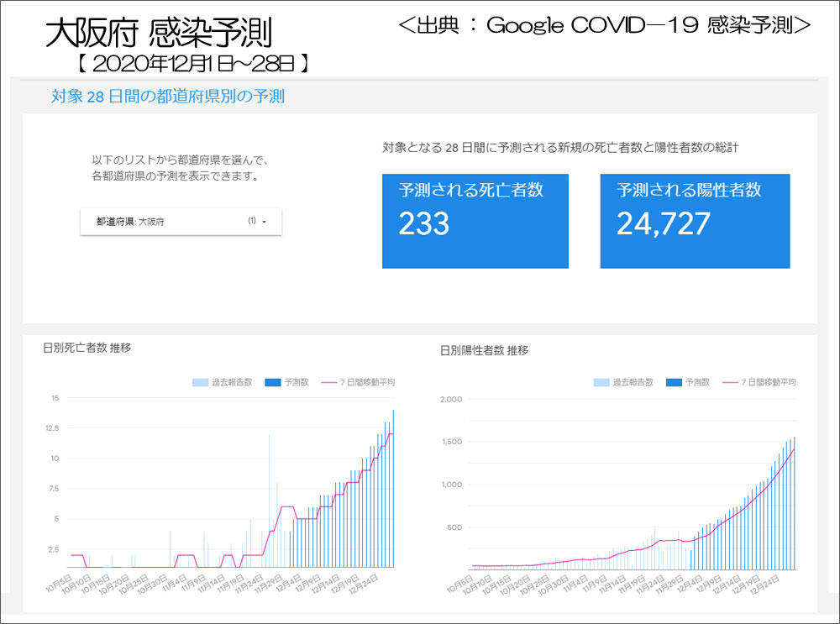Click the 15 axis label on death chart
The height and width of the screenshot is (624, 840).
55,398
